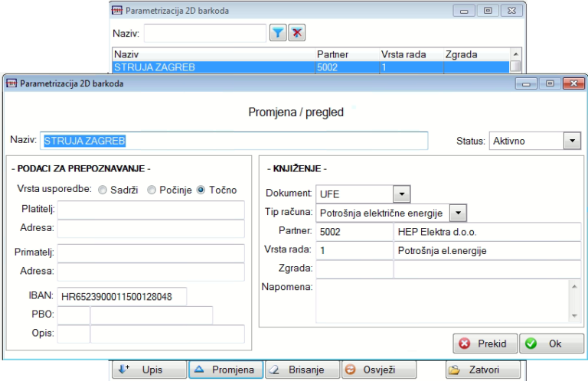Click the Adresa field under Platitelj
Image resolution: width=588 pixels, height=381 pixels.
click(151, 229)
